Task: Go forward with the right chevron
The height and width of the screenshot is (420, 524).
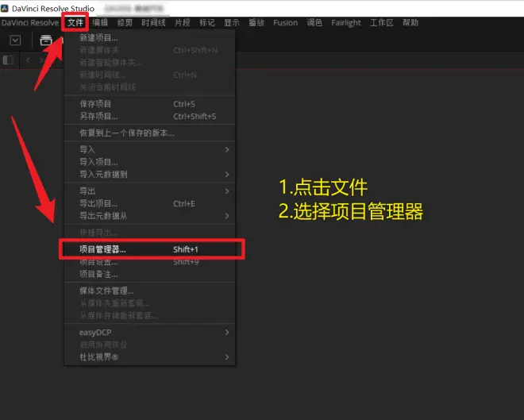Action: tap(41, 60)
